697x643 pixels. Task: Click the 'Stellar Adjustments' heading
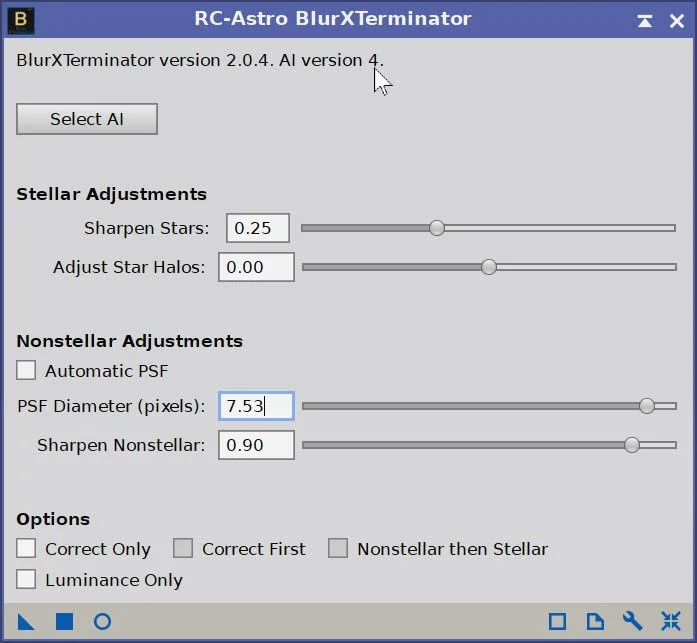point(112,194)
